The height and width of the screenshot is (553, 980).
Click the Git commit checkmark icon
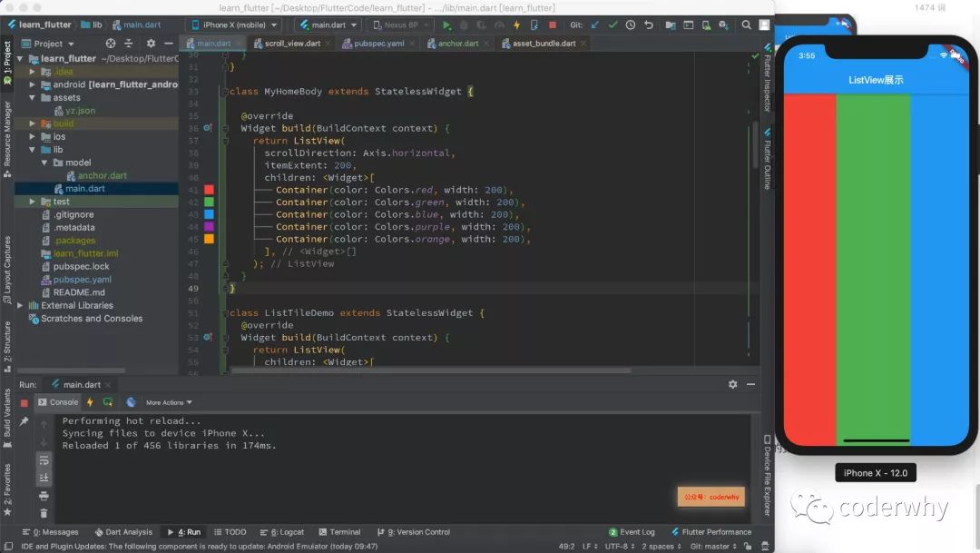(613, 25)
